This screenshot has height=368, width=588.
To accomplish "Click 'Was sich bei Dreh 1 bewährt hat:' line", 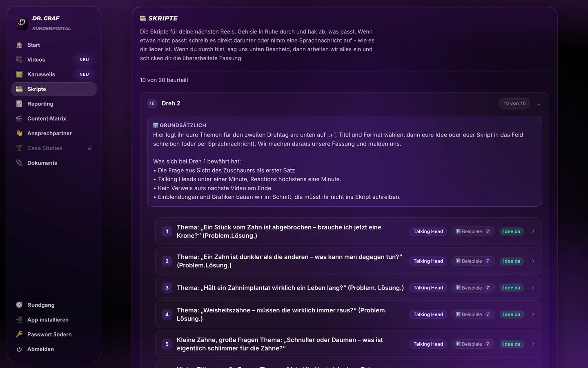I will (197, 162).
